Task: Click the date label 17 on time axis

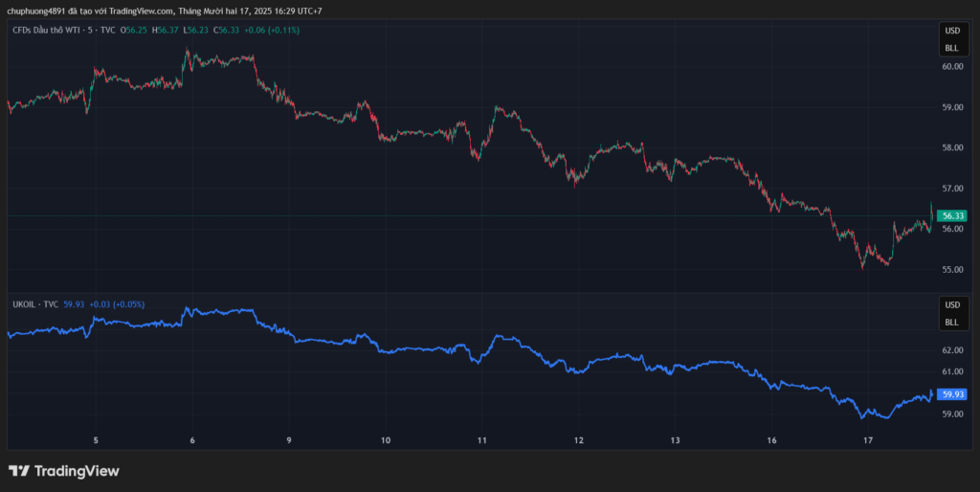Action: coord(868,440)
